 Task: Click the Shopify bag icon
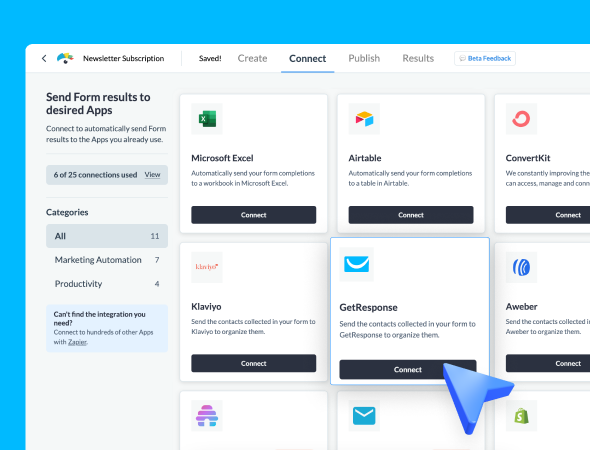pos(522,416)
